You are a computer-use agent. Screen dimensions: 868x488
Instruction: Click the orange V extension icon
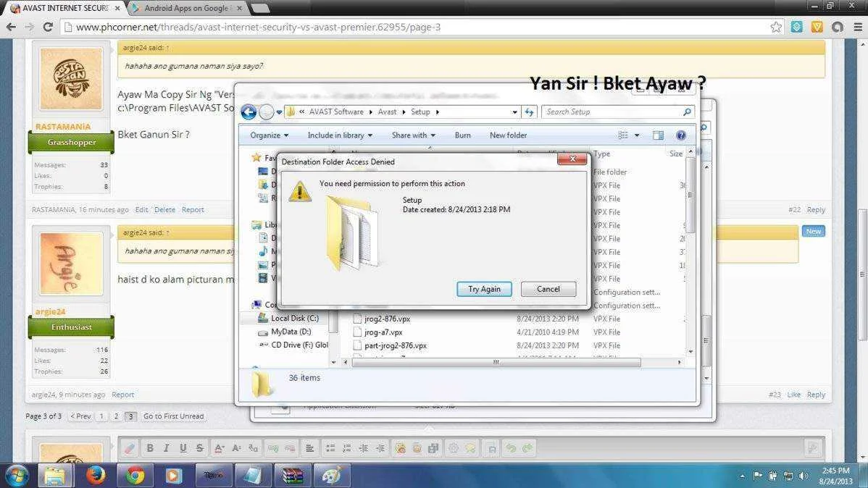click(817, 27)
